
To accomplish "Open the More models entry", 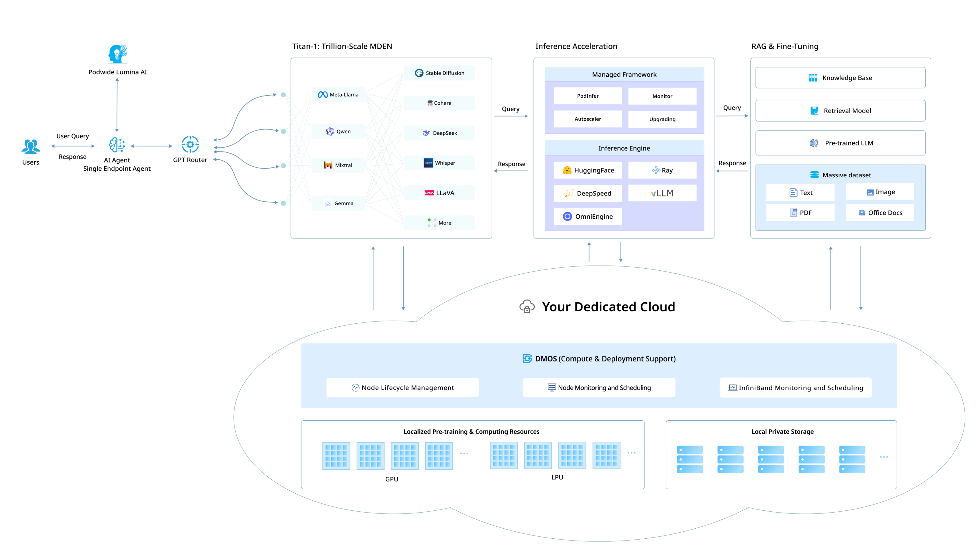I will tap(440, 223).
